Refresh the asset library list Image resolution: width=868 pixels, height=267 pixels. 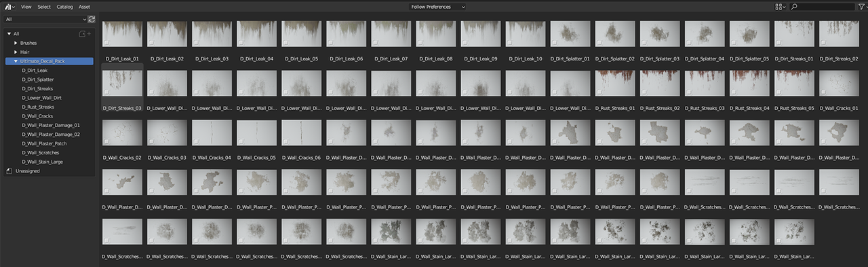tap(92, 20)
